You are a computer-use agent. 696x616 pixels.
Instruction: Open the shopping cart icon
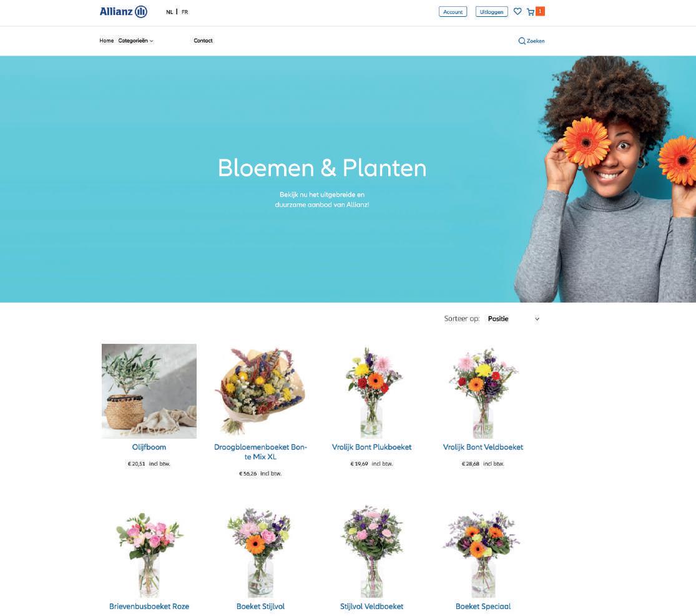click(531, 12)
